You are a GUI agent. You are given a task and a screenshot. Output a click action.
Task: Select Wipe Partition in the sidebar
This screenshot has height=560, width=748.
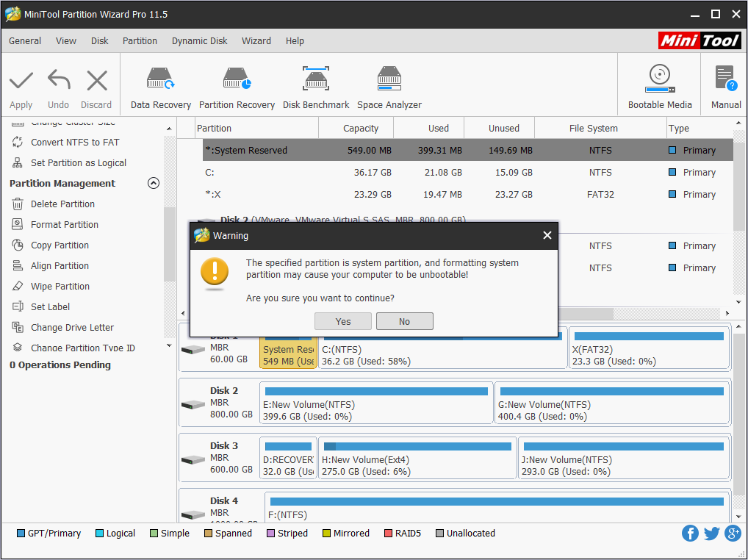pyautogui.click(x=60, y=286)
